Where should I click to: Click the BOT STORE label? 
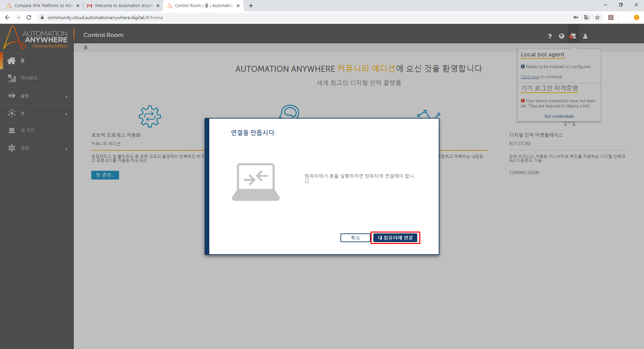click(x=520, y=144)
